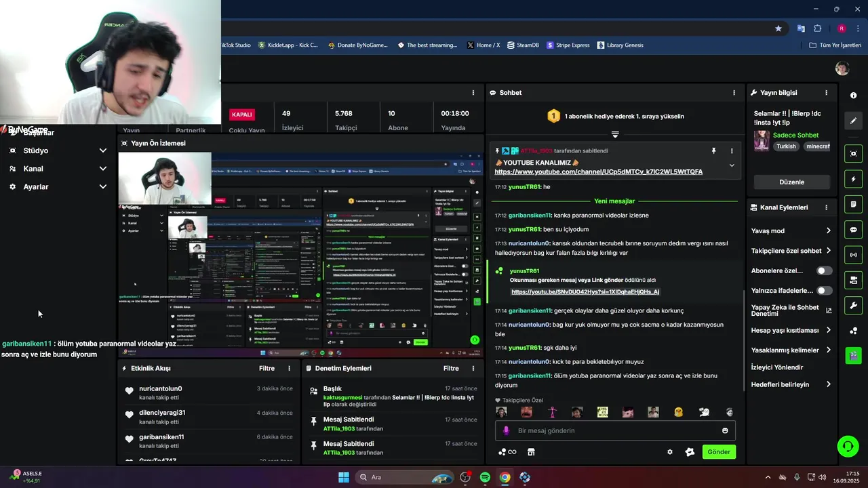Toggle Abonelere özel chat switch
Image resolution: width=868 pixels, height=488 pixels.
tap(825, 270)
